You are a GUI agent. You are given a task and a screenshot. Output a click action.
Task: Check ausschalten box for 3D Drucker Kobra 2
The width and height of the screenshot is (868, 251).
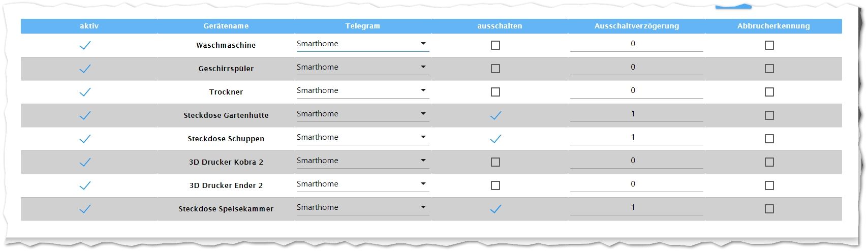(x=495, y=162)
